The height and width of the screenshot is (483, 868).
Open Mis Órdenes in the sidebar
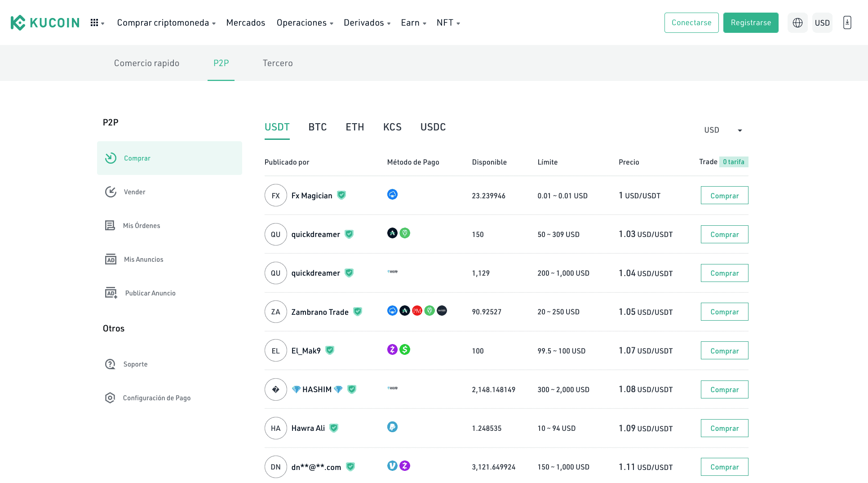click(x=169, y=225)
